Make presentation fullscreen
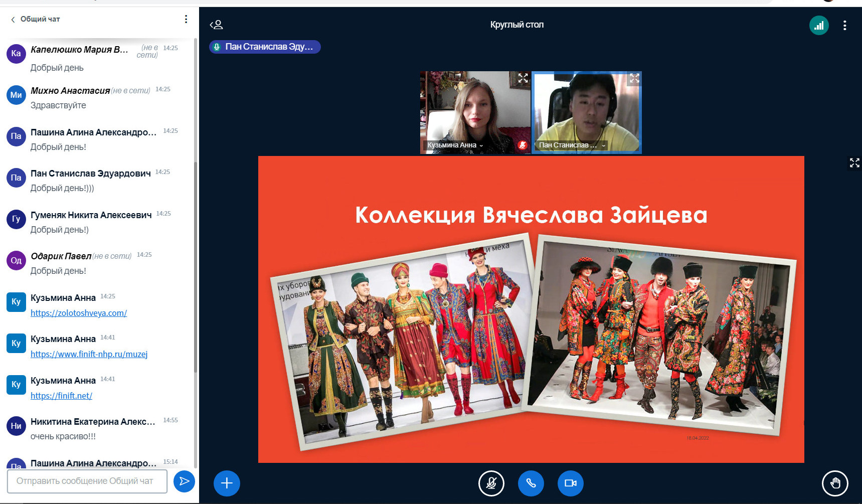862x504 pixels. [854, 163]
